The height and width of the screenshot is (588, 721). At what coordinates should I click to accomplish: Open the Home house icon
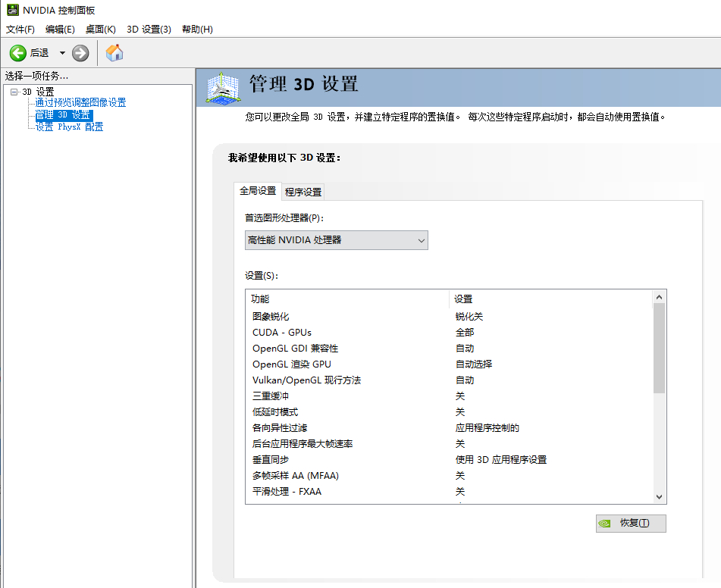114,53
